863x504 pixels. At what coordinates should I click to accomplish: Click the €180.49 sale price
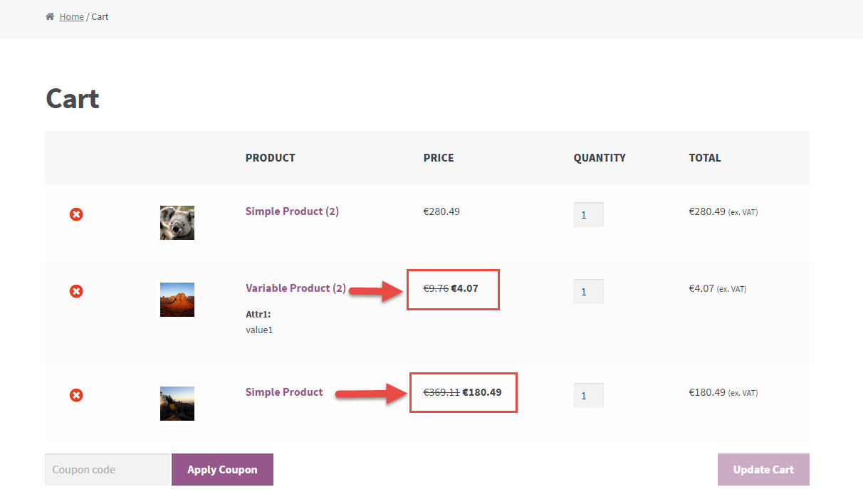coord(482,392)
